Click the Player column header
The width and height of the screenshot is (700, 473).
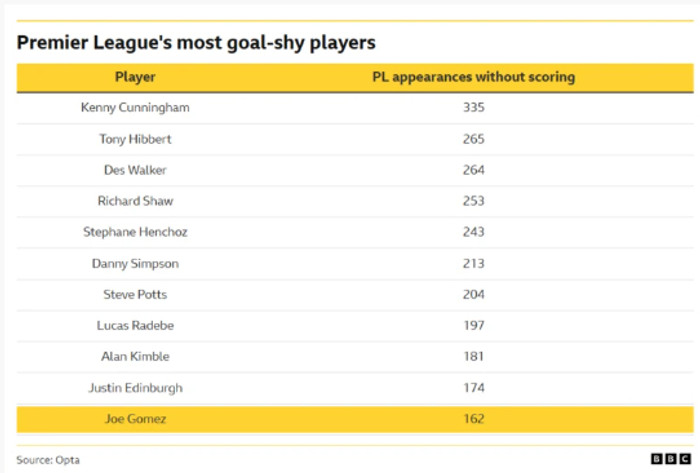coord(135,77)
